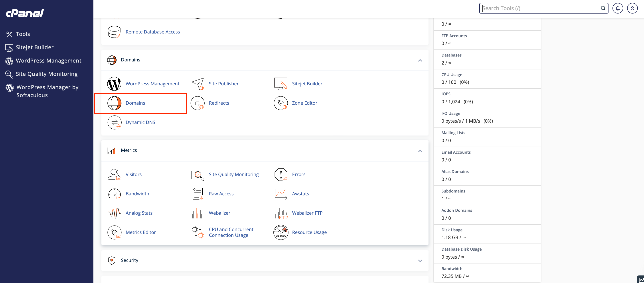Open the Bandwidth gauge icon
Image resolution: width=644 pixels, height=283 pixels.
[x=114, y=194]
